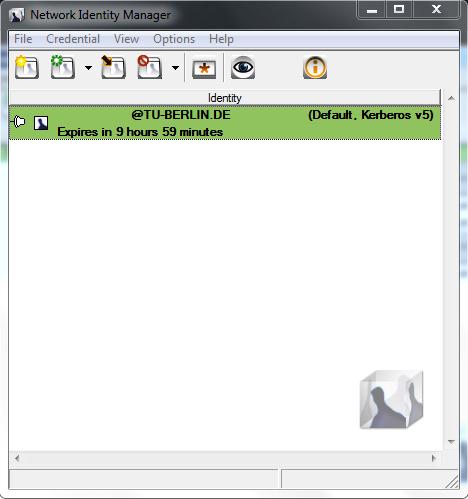468x499 pixels.
Task: Click the Destroy credentials toolbar icon
Action: 150,68
